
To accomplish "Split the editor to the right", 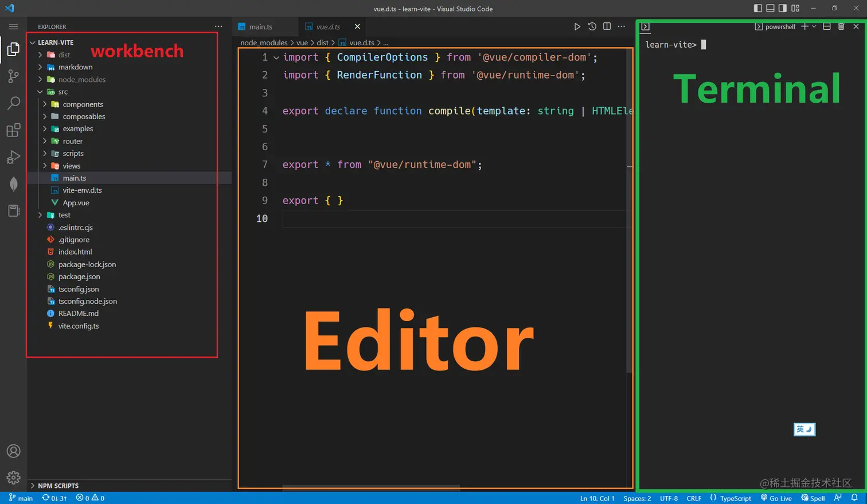I will tap(607, 26).
